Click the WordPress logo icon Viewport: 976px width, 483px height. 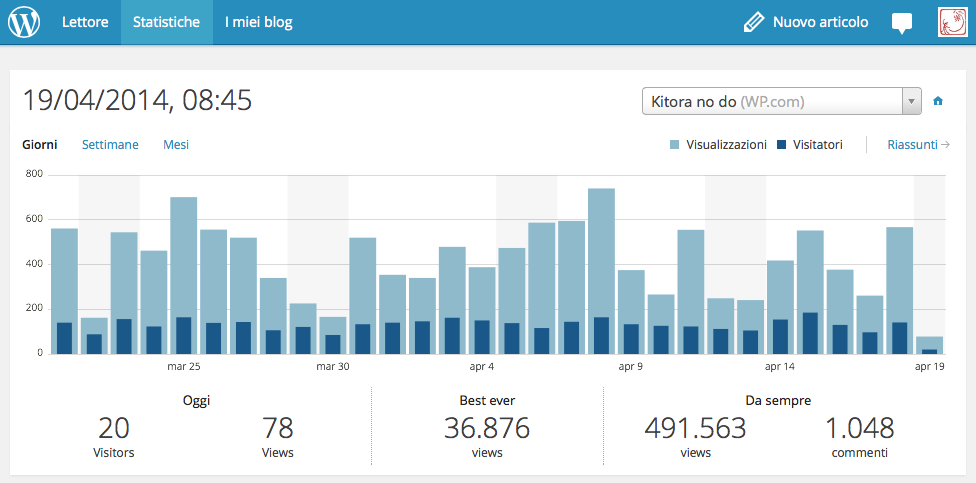(24, 22)
